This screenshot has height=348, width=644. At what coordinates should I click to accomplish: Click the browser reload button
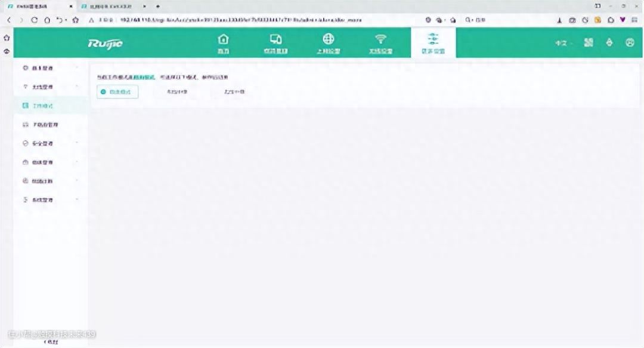[x=34, y=20]
